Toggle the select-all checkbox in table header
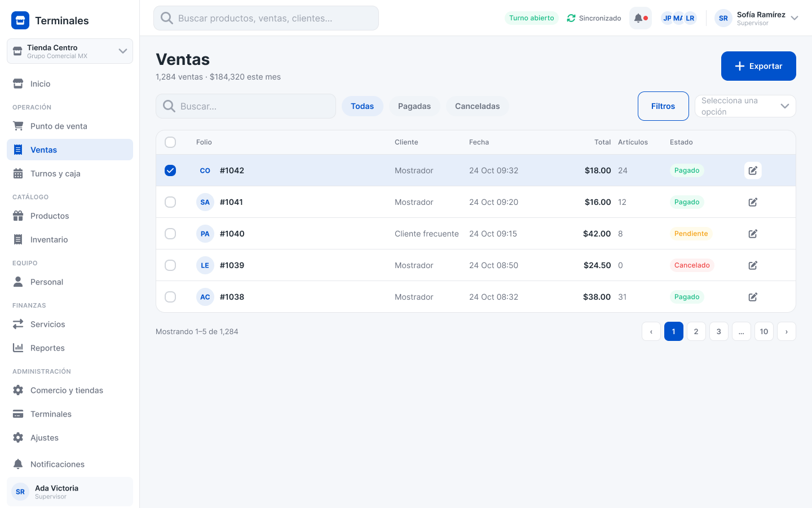 [x=170, y=142]
